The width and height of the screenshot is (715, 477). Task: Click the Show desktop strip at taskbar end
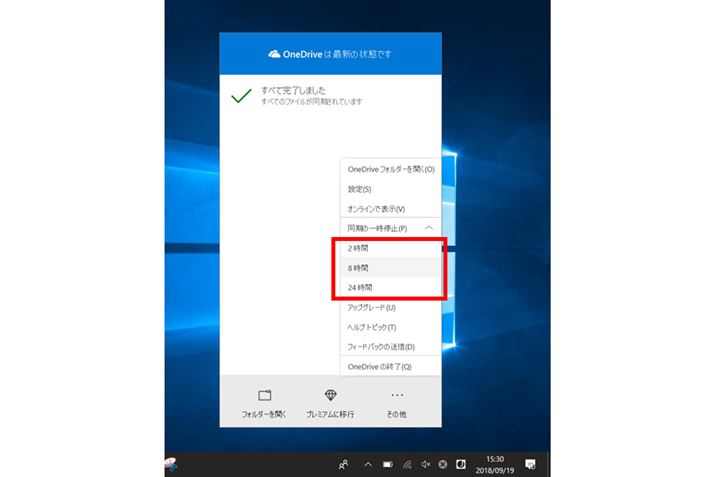tap(549, 465)
